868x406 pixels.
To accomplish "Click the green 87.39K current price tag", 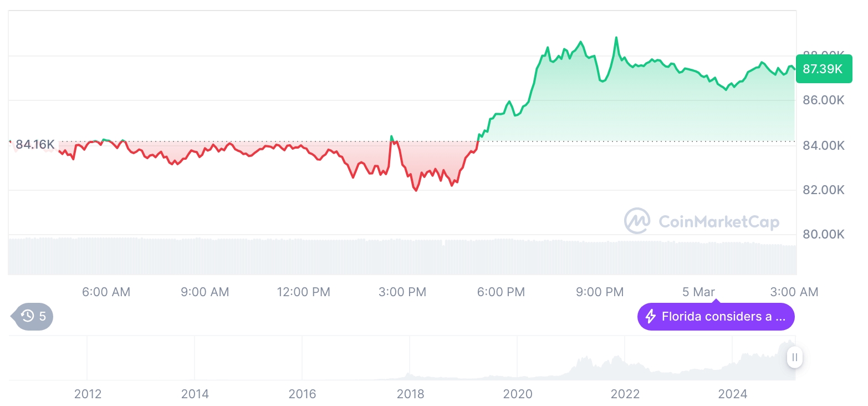I will pyautogui.click(x=823, y=69).
